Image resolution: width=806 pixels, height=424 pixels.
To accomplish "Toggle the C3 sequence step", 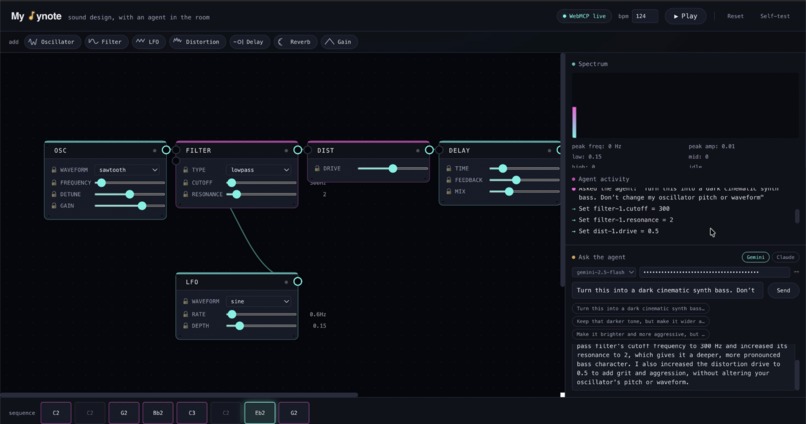I will [192, 413].
